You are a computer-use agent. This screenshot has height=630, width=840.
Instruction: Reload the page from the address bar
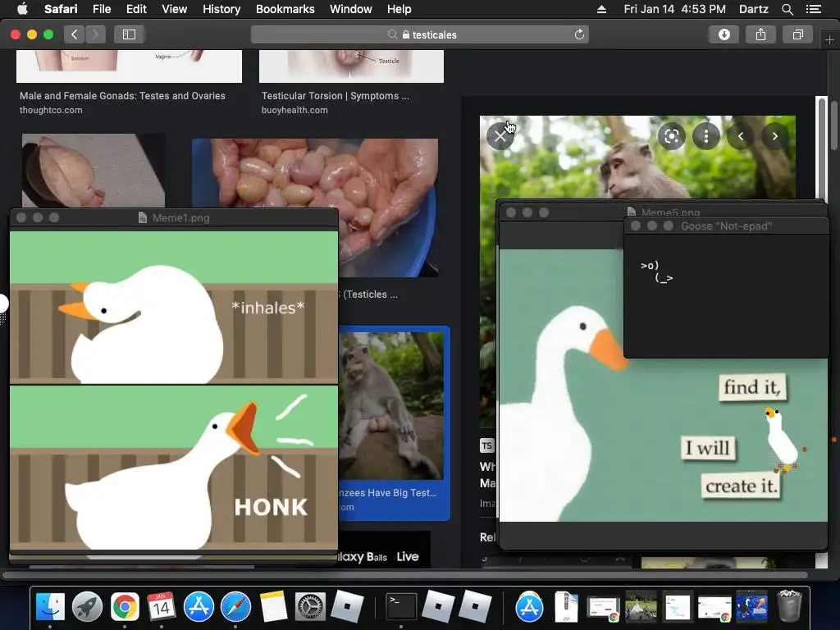pos(579,34)
